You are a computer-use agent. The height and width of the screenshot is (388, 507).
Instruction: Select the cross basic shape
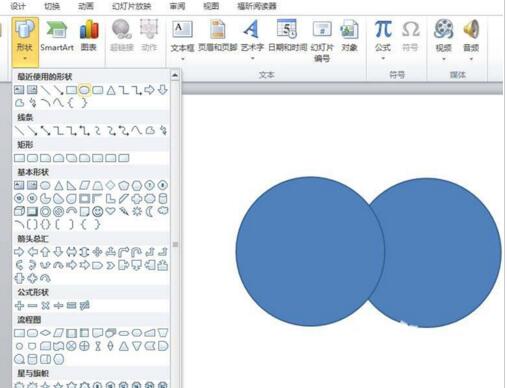[137, 199]
